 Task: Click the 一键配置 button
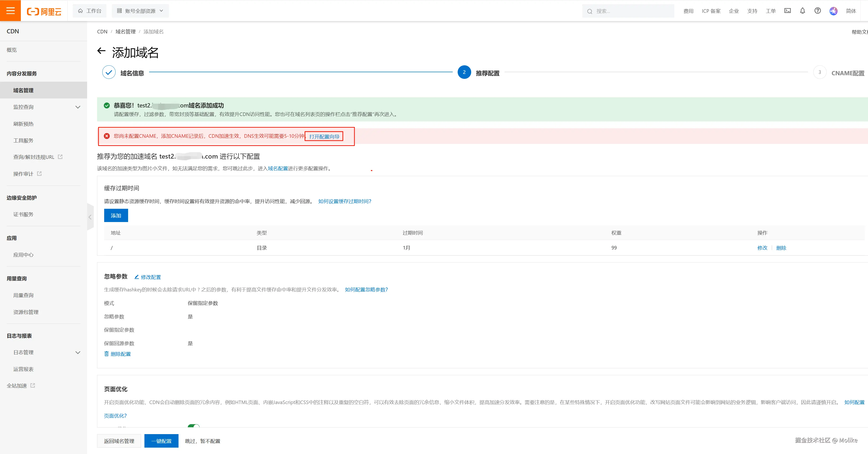[x=161, y=441]
